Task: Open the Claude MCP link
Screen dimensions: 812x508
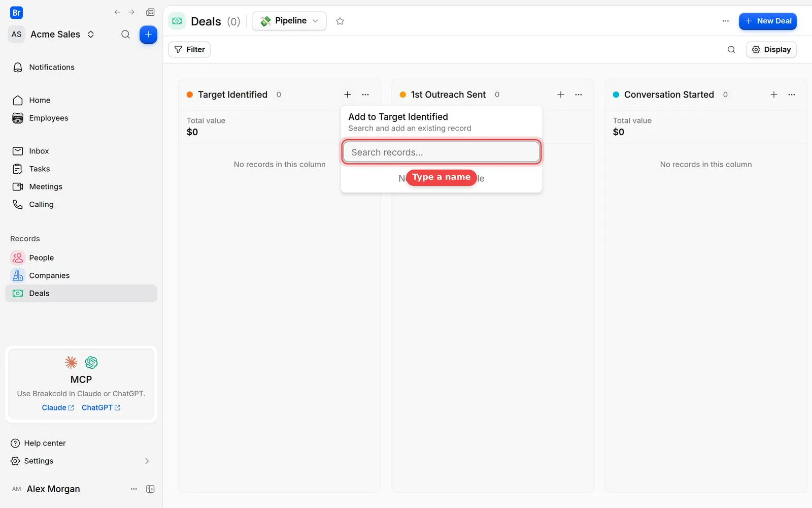Action: (x=58, y=407)
